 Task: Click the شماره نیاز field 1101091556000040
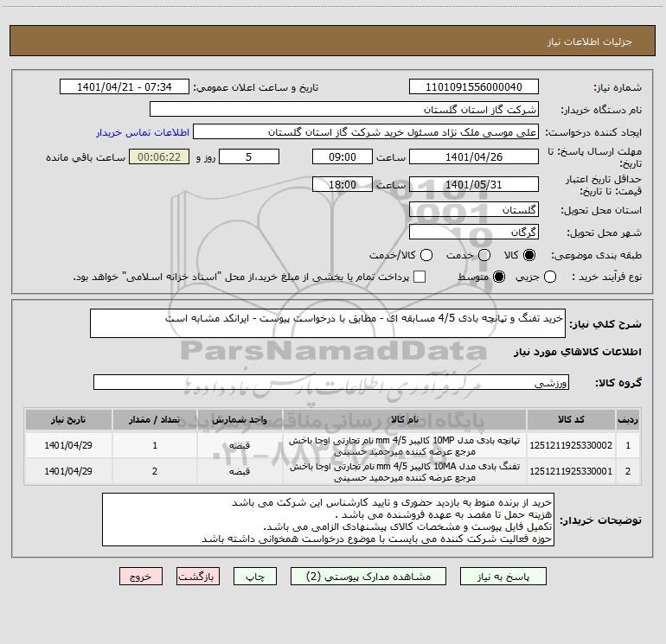(474, 87)
